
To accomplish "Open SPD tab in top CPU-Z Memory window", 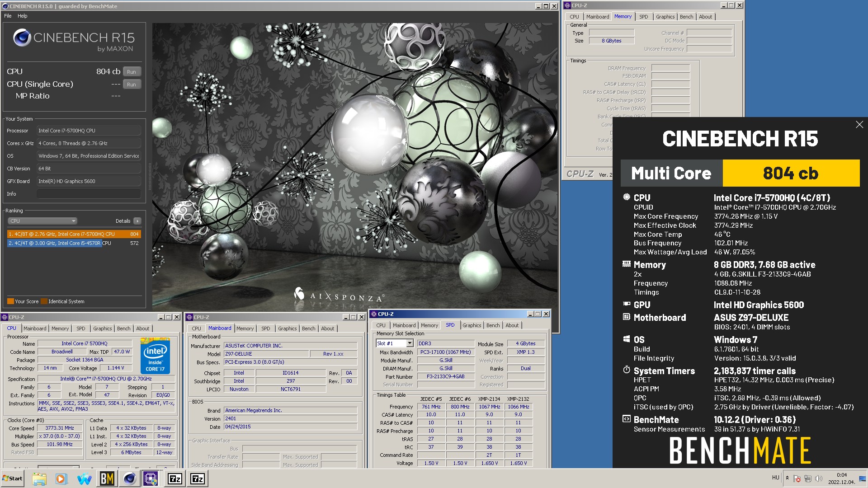I will (643, 17).
